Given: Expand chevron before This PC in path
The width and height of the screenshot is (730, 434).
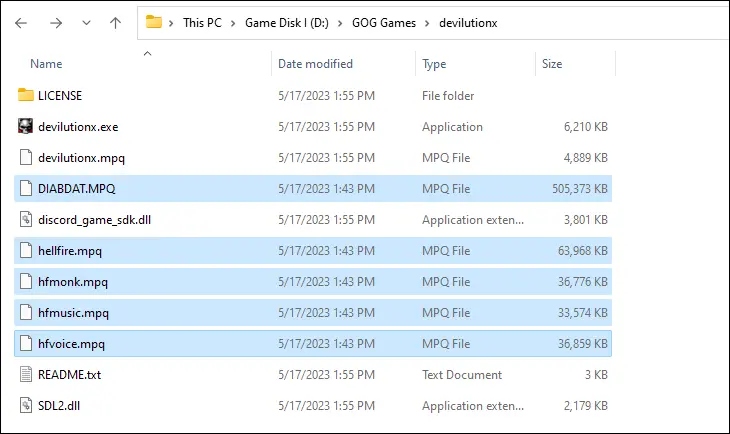Looking at the screenshot, I should point(171,23).
